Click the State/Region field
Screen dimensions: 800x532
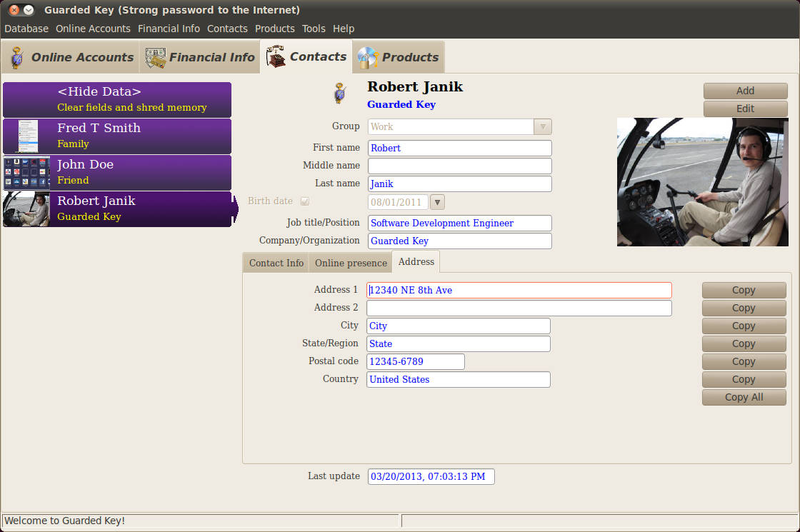tap(459, 343)
